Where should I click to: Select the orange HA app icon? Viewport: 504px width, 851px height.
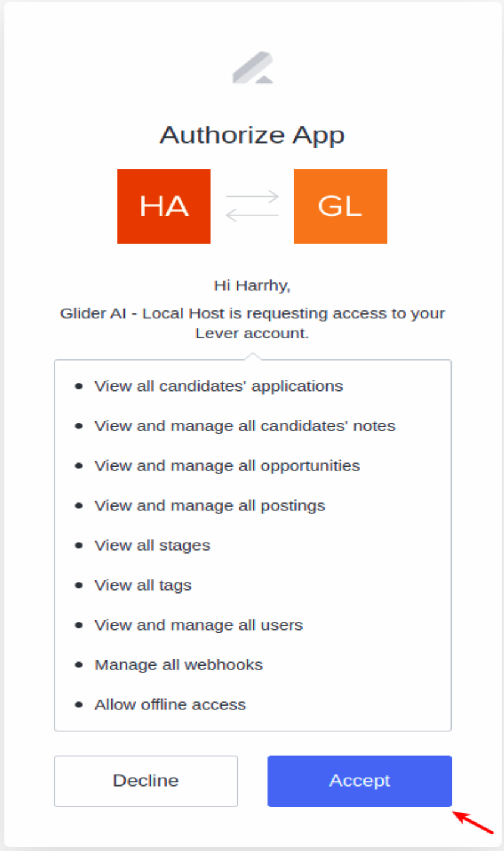[x=163, y=206]
